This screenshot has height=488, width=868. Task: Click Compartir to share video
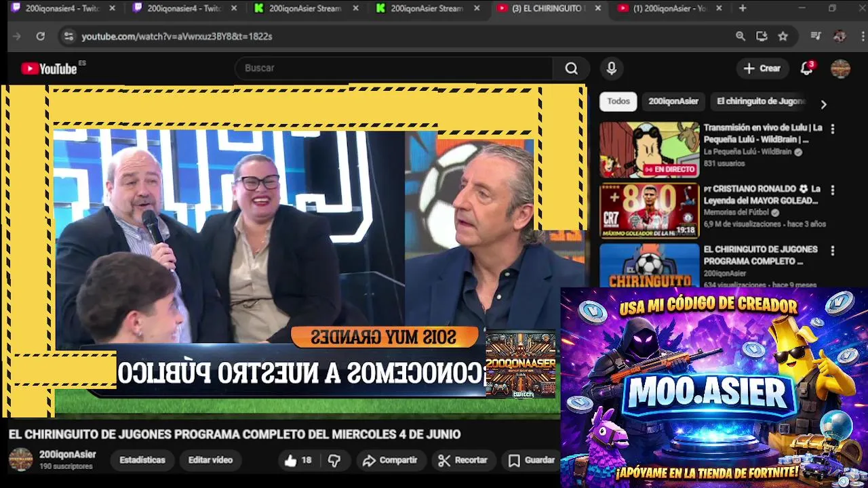click(390, 460)
